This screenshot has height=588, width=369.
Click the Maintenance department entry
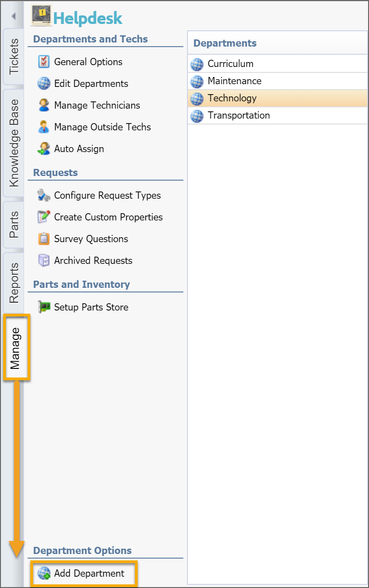pos(278,81)
